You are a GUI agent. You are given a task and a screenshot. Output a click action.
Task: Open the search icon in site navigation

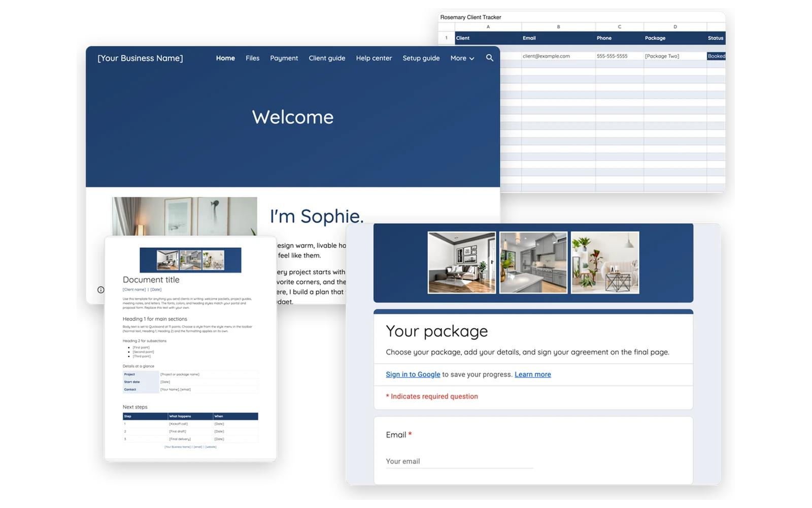(489, 58)
